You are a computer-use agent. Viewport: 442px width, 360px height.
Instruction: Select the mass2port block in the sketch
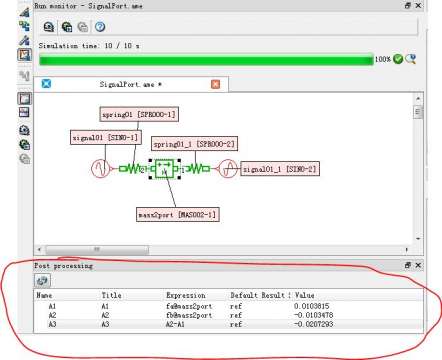165,169
